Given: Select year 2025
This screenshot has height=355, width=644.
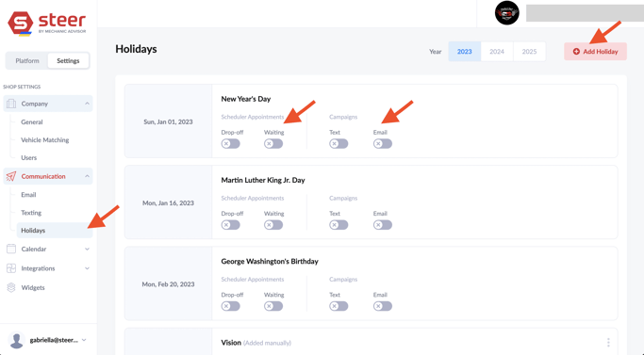Looking at the screenshot, I should click(529, 51).
